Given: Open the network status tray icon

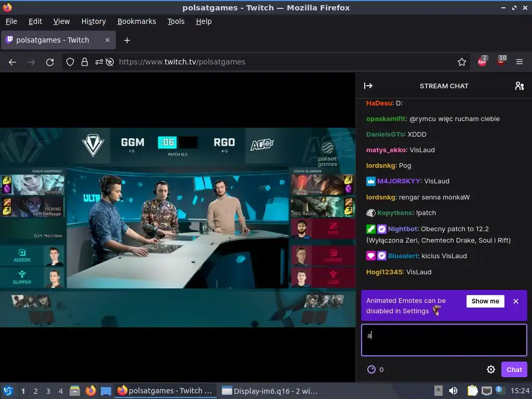Looking at the screenshot, I should [486, 391].
